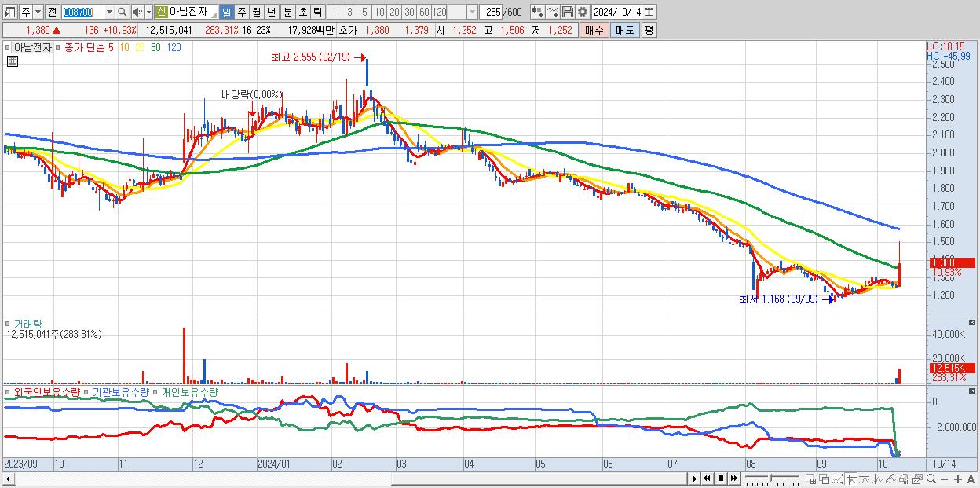Click the 외국인보유수량 indicator label
The image size is (980, 488).
(x=47, y=391)
